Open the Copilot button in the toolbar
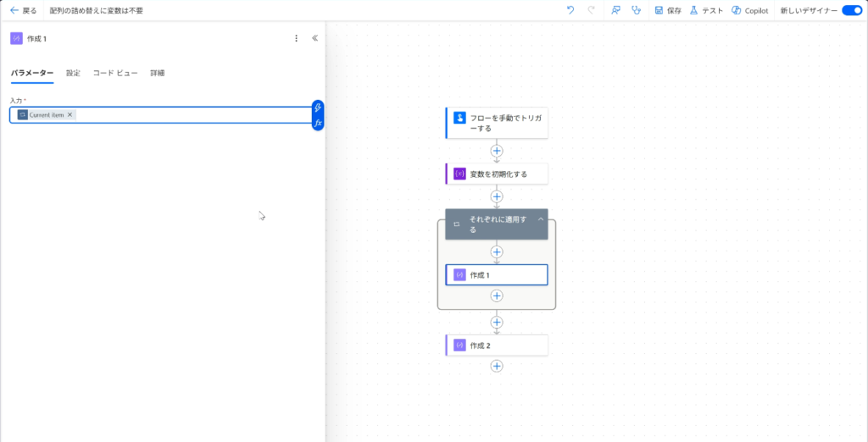 pos(749,10)
